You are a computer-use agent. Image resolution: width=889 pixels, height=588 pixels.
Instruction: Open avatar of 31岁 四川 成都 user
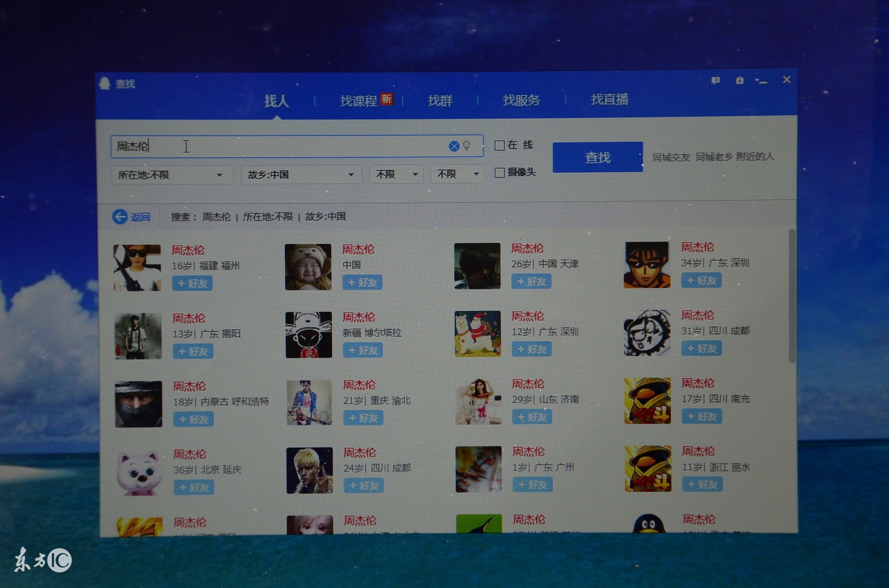pos(647,333)
